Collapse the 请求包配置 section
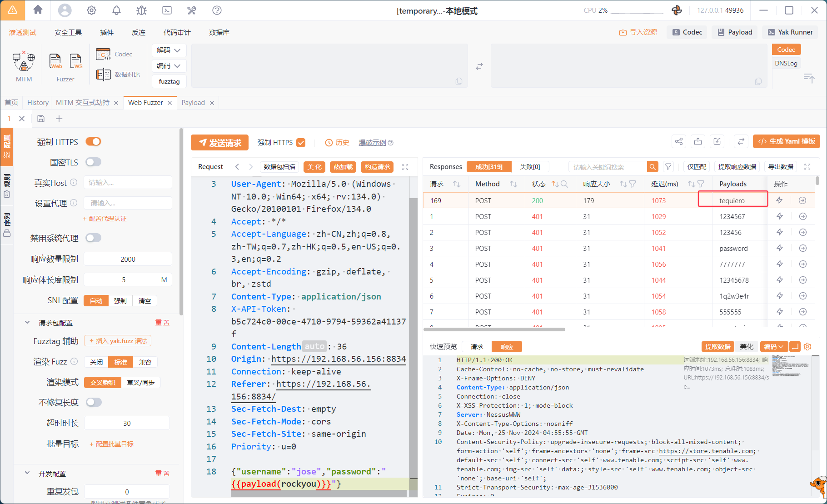827x504 pixels. [x=27, y=323]
